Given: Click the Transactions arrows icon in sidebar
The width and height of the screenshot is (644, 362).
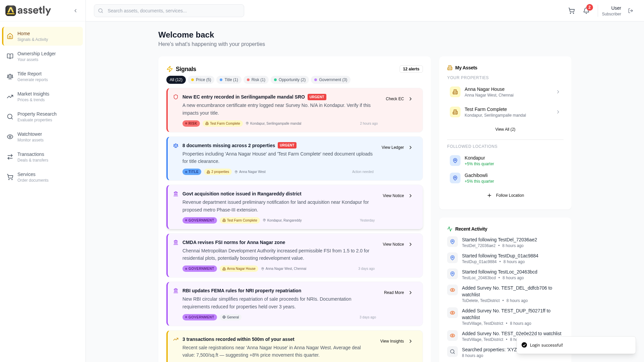Looking at the screenshot, I should pos(10,157).
